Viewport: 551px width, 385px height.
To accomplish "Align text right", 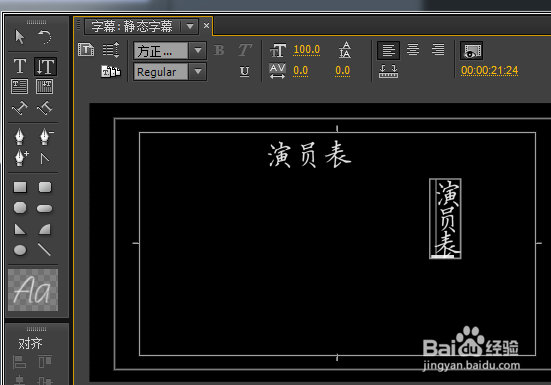I will coord(438,50).
